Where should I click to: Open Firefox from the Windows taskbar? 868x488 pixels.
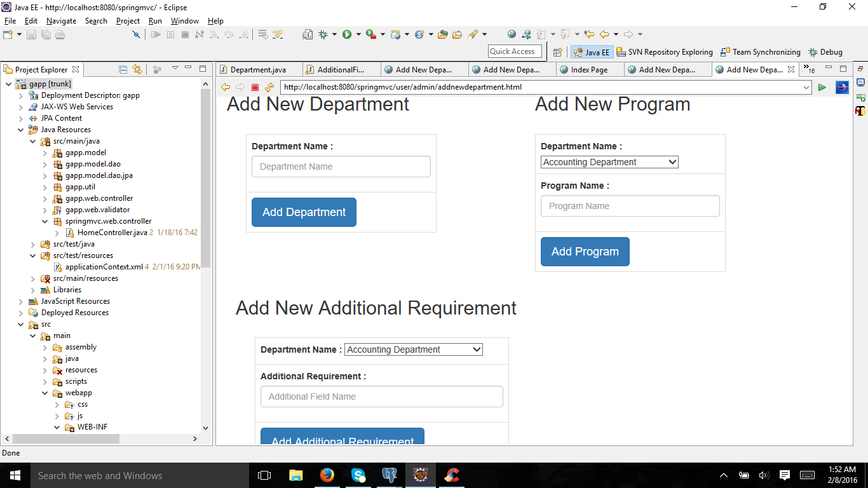tap(327, 475)
